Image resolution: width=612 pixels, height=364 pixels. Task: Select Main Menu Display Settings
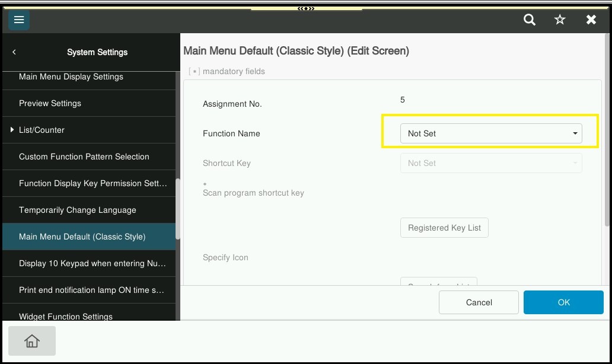click(x=71, y=77)
